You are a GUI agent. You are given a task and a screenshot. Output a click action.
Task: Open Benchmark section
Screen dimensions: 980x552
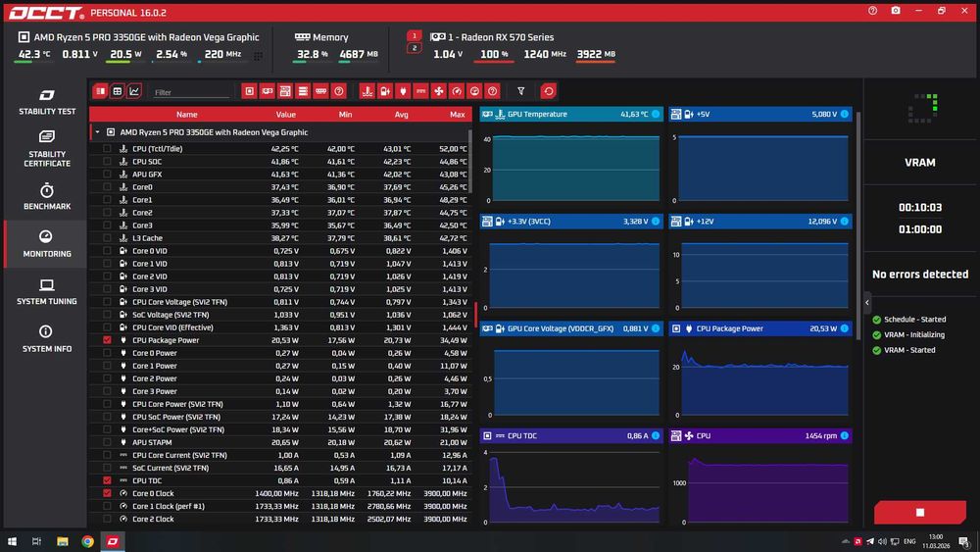47,196
